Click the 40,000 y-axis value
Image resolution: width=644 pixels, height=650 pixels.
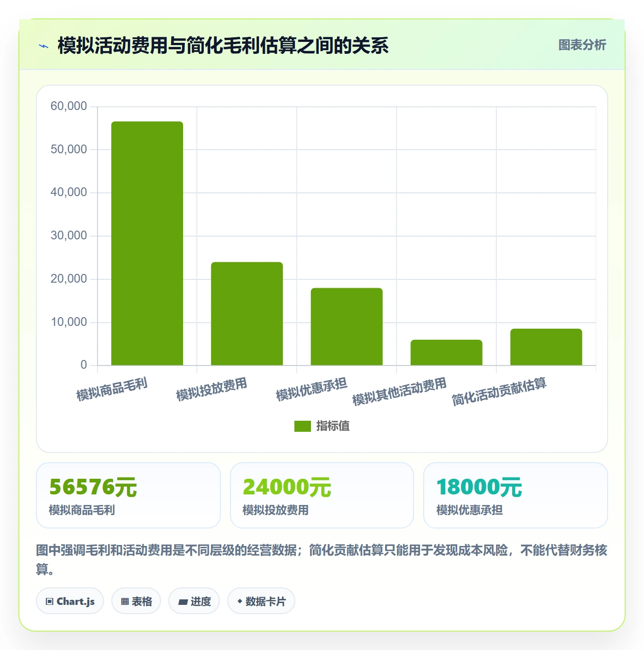69,192
